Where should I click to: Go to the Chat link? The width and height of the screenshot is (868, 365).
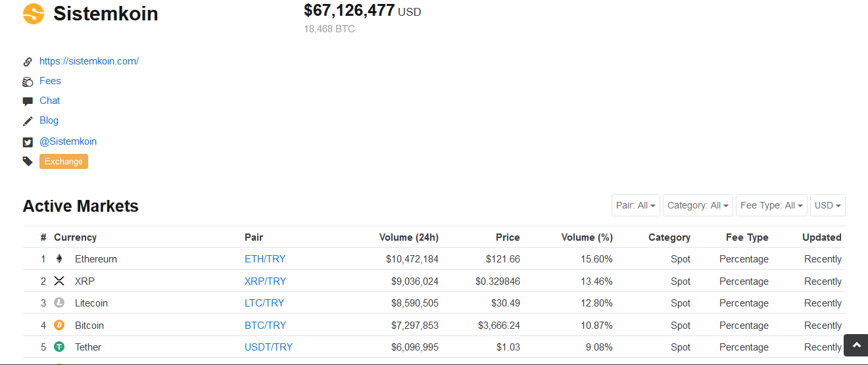tap(49, 101)
